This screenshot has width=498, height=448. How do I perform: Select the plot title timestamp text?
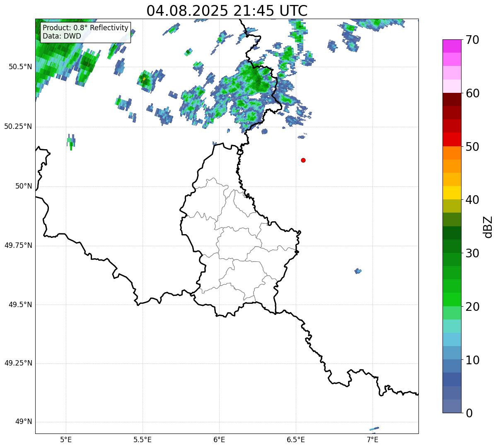click(227, 11)
